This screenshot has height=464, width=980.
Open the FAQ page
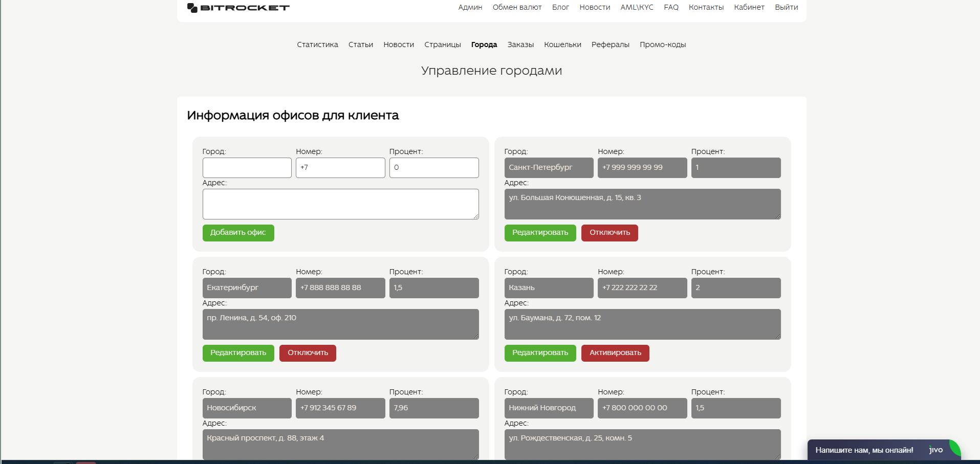pos(671,7)
